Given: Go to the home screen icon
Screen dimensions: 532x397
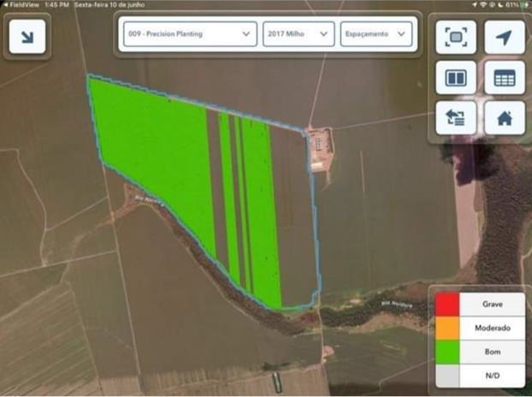Looking at the screenshot, I should click(x=504, y=118).
